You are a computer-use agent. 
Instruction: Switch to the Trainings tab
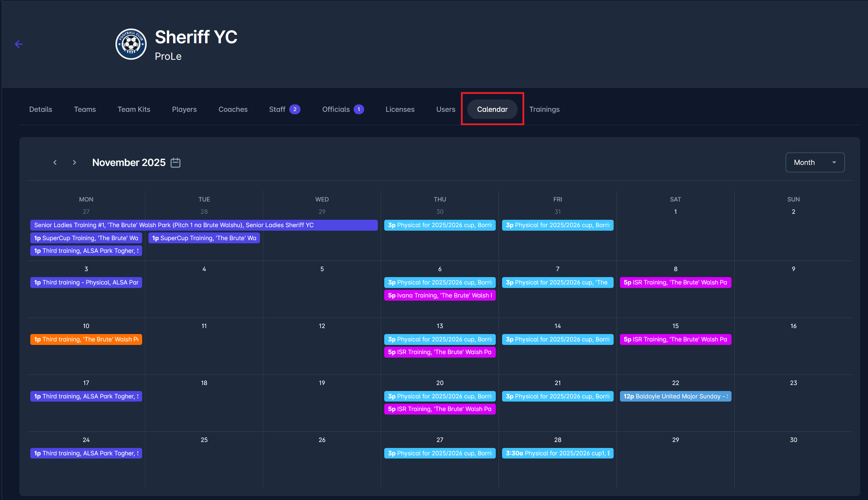(544, 109)
